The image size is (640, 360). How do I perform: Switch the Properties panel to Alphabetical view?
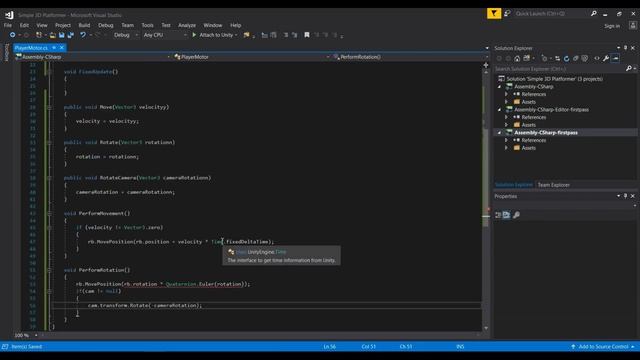point(507,215)
